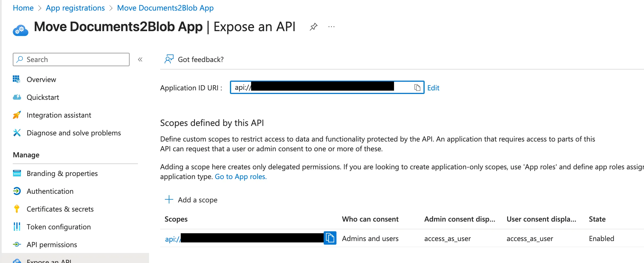This screenshot has height=263, width=644.
Task: Collapse the sidebar with double chevron
Action: point(140,59)
